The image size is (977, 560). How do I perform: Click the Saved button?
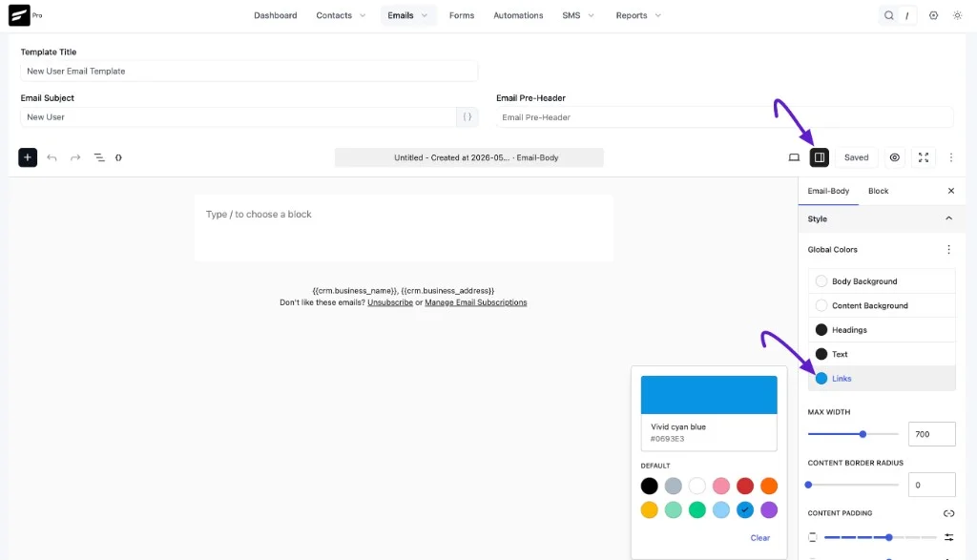click(856, 157)
